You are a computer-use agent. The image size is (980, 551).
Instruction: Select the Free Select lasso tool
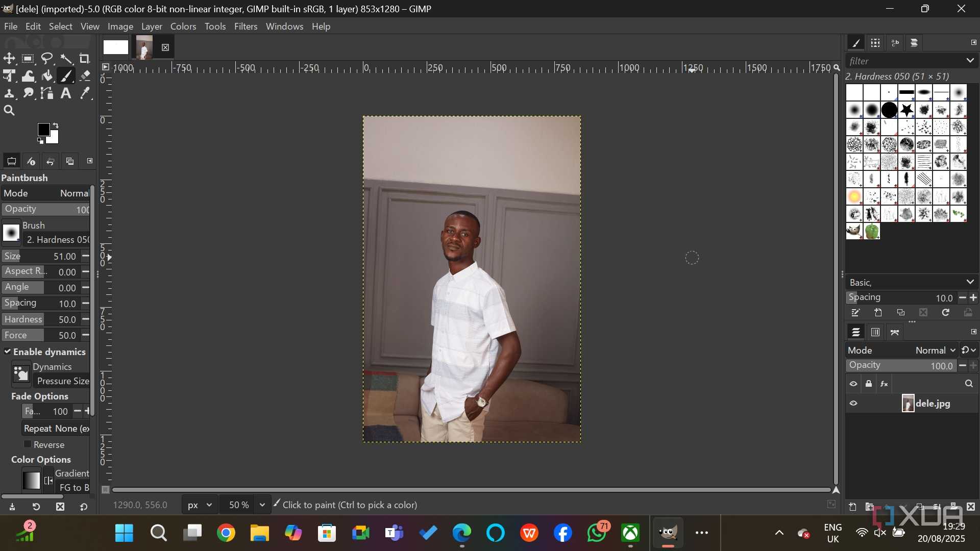tap(47, 58)
